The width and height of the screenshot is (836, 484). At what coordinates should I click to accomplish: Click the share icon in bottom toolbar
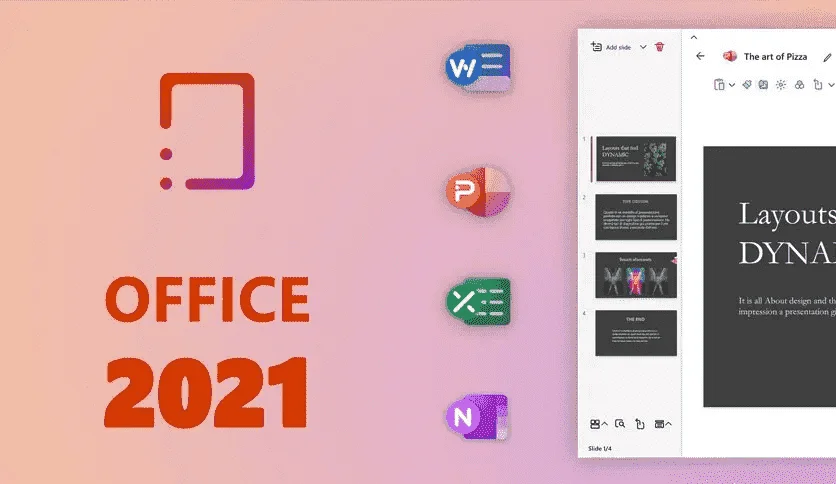[640, 424]
